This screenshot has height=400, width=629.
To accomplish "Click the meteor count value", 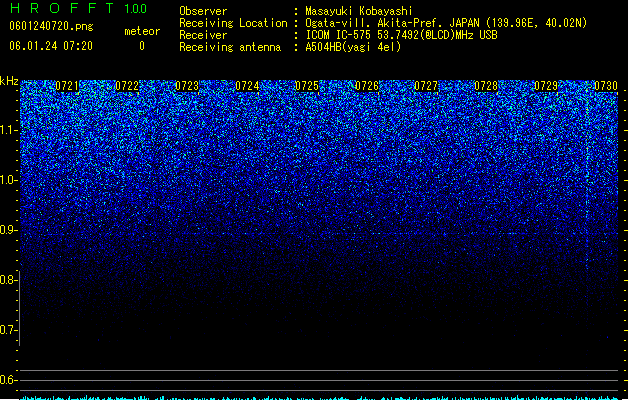I will [142, 46].
